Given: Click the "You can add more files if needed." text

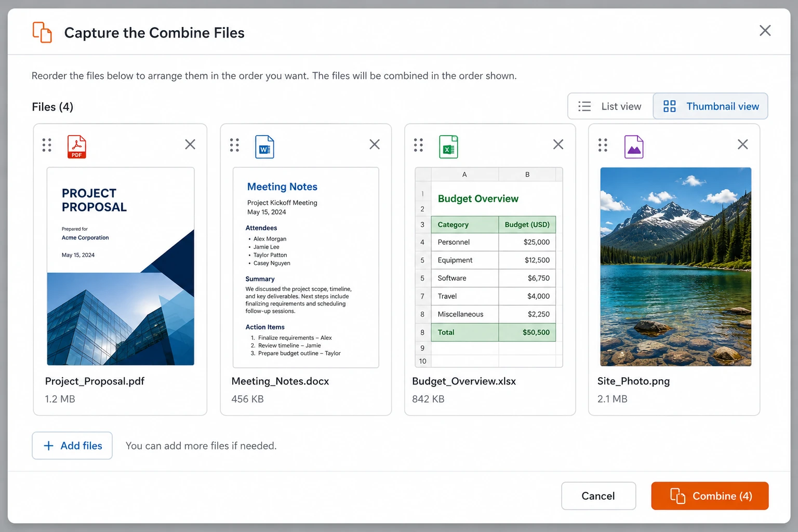Looking at the screenshot, I should point(201,446).
